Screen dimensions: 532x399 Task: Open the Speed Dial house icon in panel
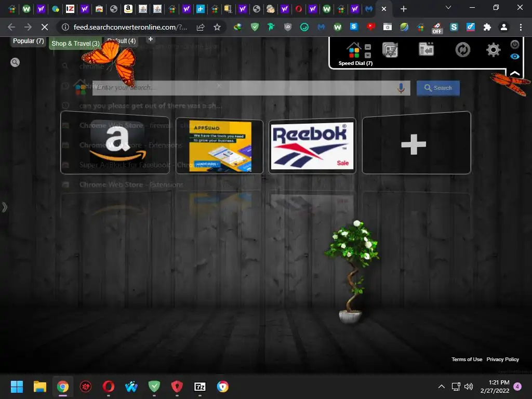(354, 50)
